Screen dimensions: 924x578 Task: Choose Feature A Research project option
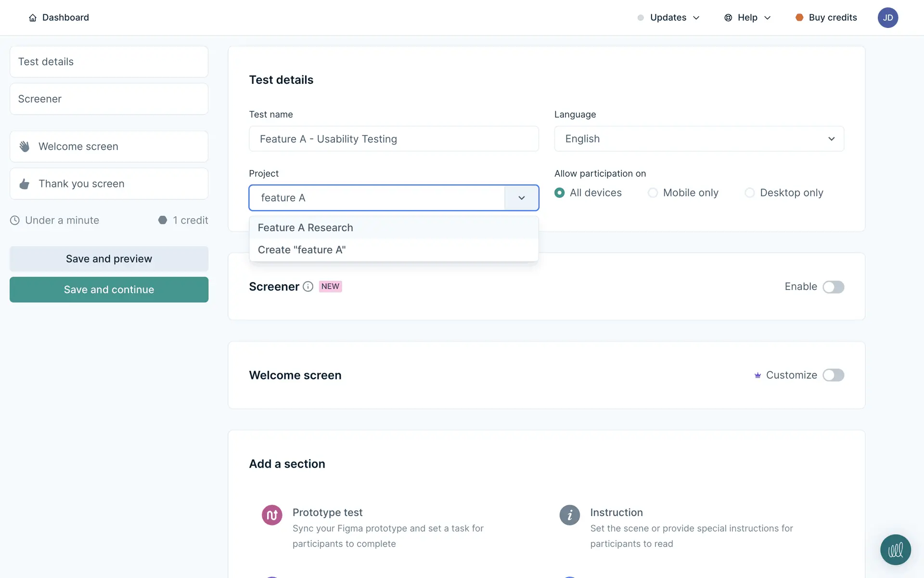tap(306, 228)
